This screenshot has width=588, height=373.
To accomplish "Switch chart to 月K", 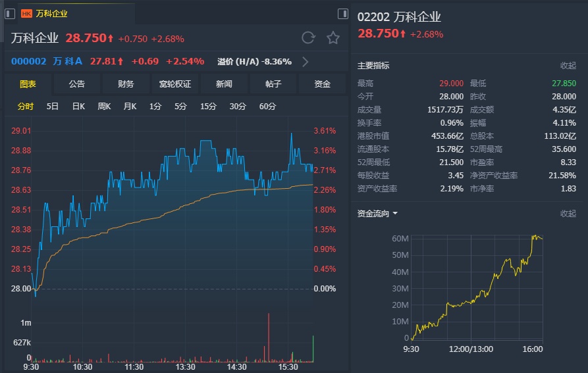I will (130, 107).
